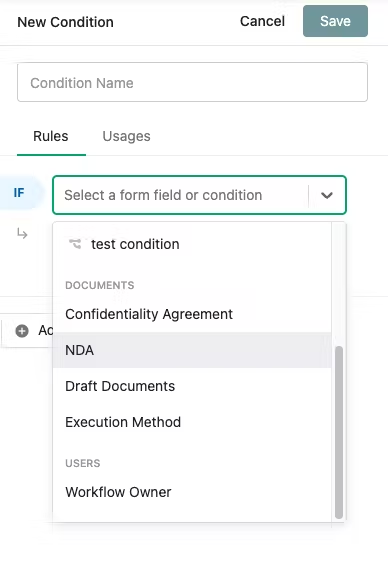The image size is (388, 561).
Task: Select Draft Documents option
Action: point(192,386)
